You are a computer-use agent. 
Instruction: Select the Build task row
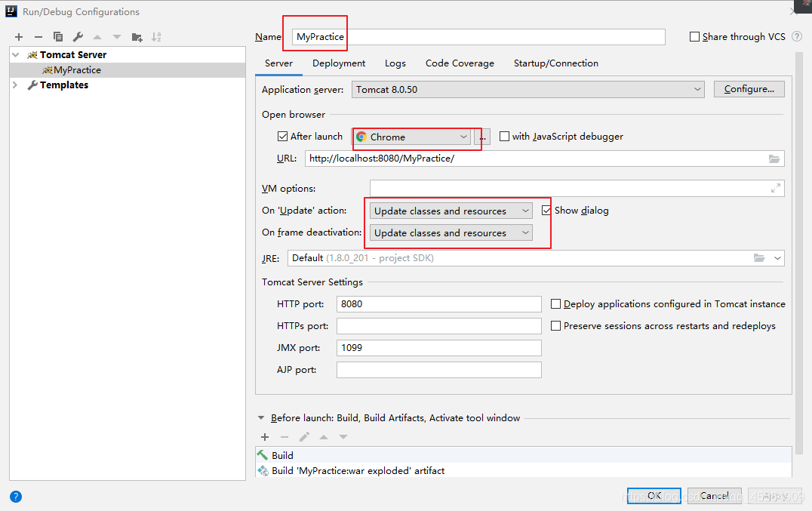pos(524,455)
